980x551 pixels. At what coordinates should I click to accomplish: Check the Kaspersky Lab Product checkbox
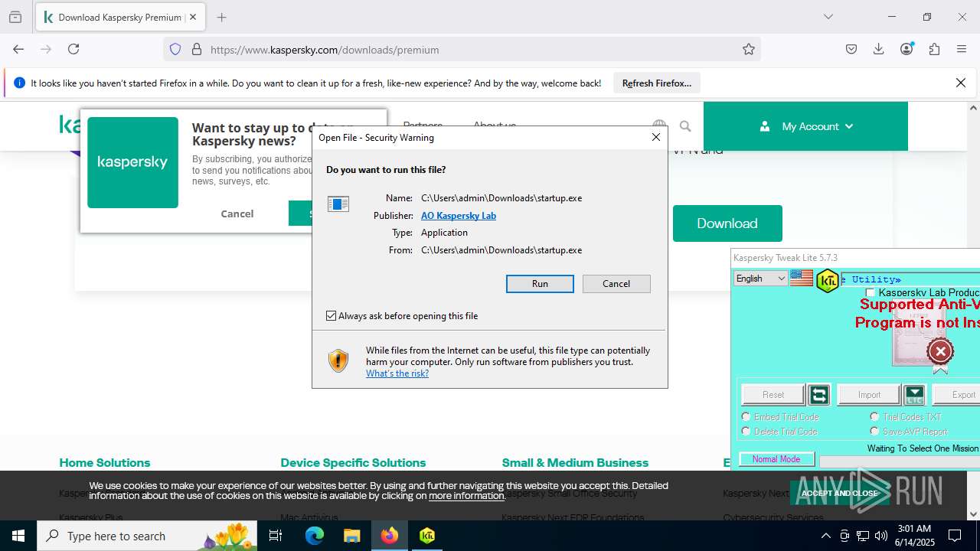tap(871, 293)
